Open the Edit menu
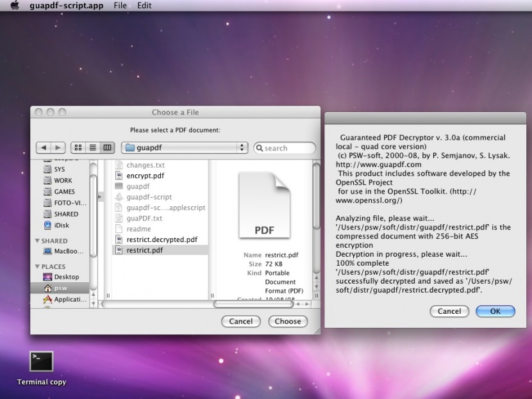 pyautogui.click(x=144, y=5)
